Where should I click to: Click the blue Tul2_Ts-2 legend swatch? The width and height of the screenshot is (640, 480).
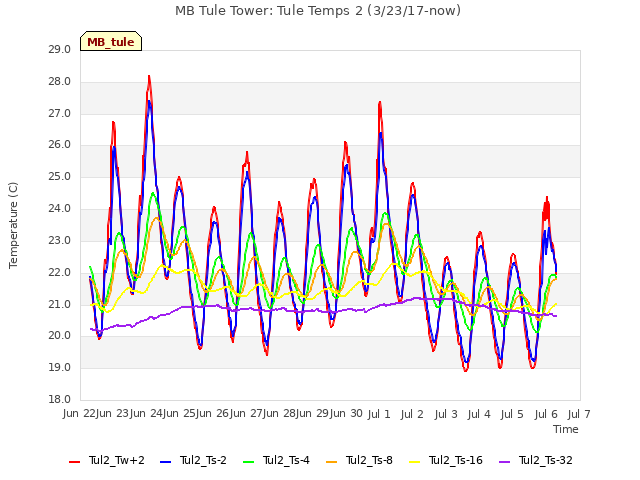[x=165, y=462]
